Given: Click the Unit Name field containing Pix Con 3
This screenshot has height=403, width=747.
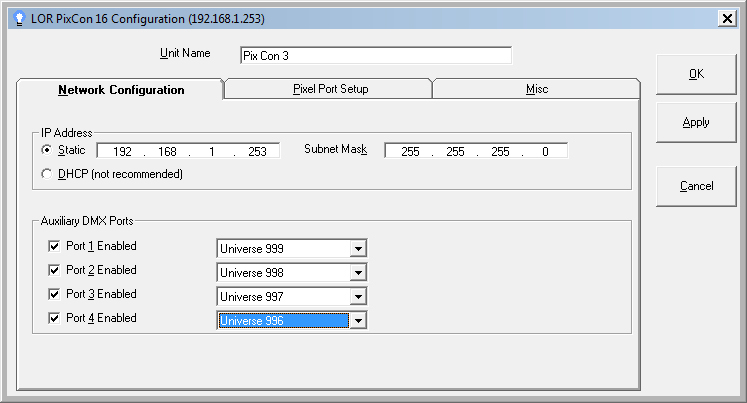Looking at the screenshot, I should click(x=376, y=56).
